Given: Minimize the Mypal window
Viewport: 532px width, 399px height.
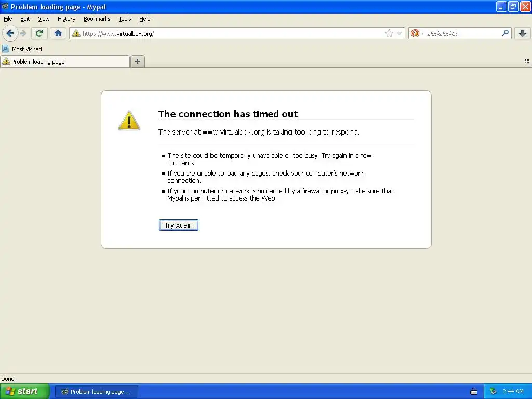Looking at the screenshot, I should pos(501,6).
